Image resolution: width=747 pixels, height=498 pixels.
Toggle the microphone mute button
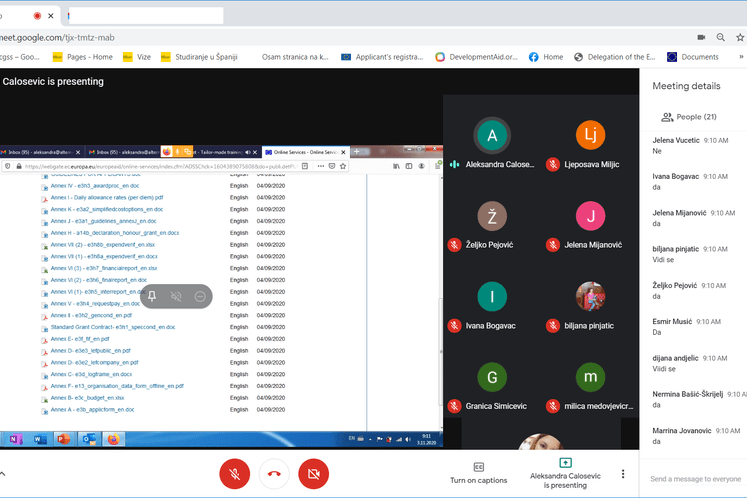point(234,473)
